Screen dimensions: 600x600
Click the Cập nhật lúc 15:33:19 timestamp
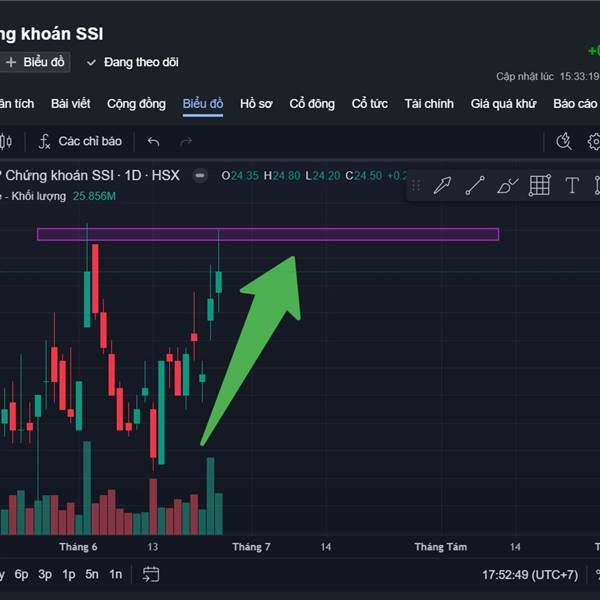[x=548, y=77]
